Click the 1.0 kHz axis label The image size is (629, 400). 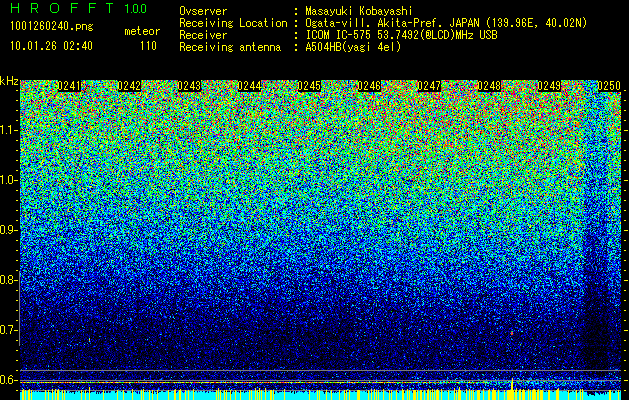click(x=9, y=180)
